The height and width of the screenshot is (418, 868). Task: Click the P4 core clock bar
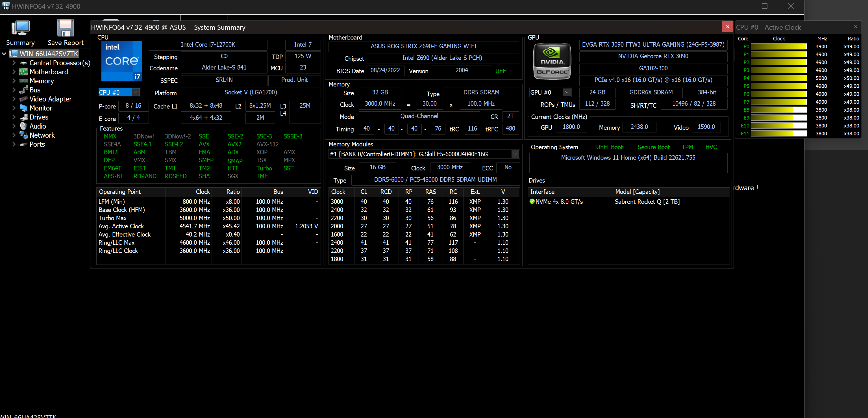(779, 78)
